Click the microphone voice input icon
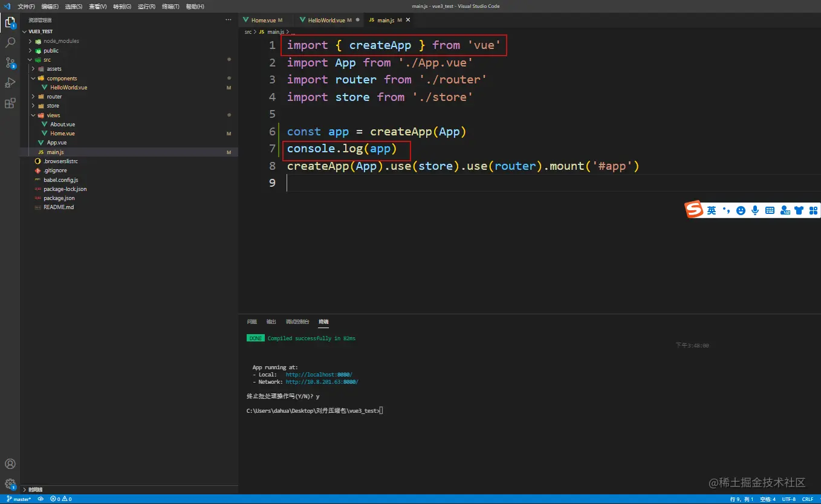This screenshot has height=504, width=821. tap(755, 210)
